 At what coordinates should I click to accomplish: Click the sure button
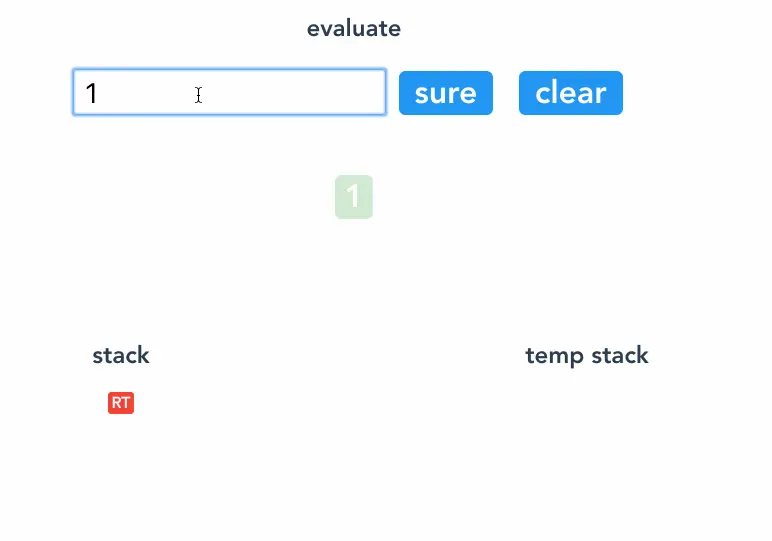click(x=446, y=93)
